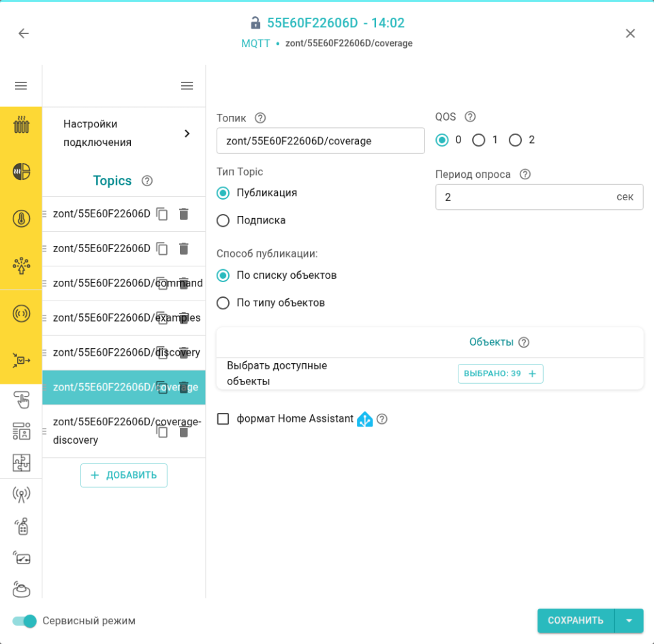Open the coverage-discovery topic

pos(124,431)
